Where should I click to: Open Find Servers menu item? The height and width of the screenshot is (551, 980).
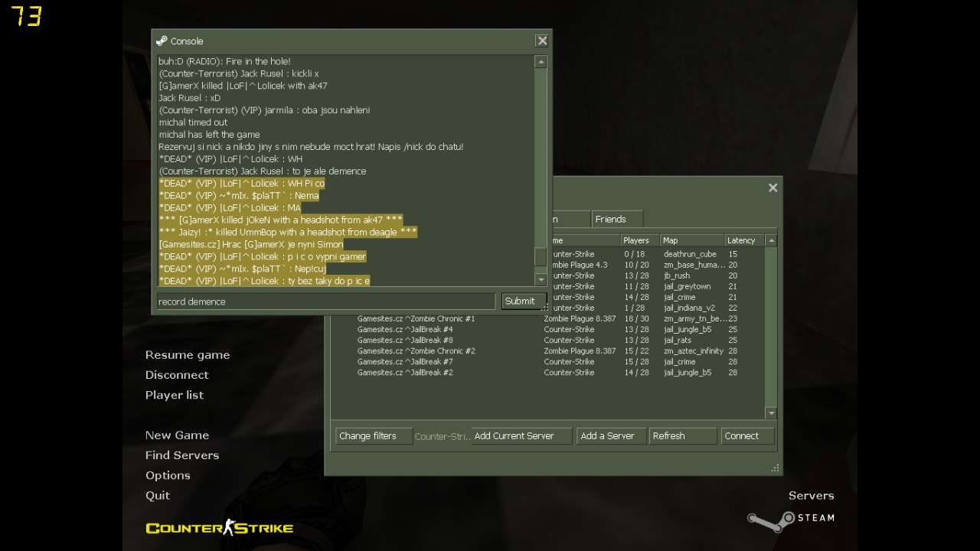click(x=182, y=455)
